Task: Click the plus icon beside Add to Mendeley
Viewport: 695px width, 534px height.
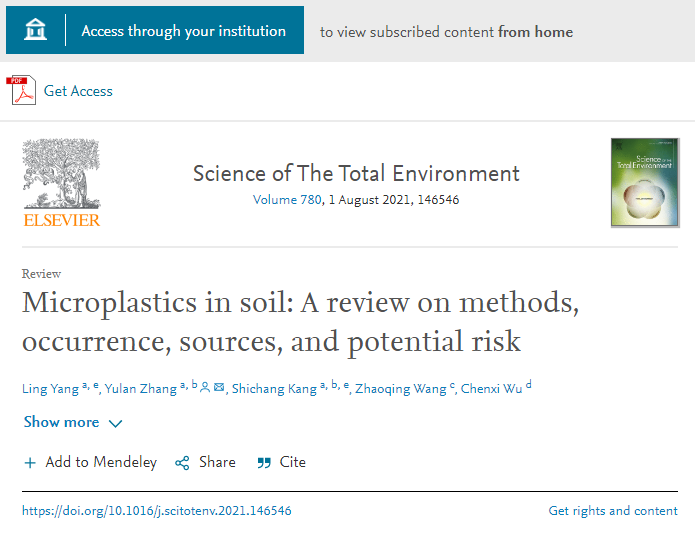Action: [x=30, y=463]
